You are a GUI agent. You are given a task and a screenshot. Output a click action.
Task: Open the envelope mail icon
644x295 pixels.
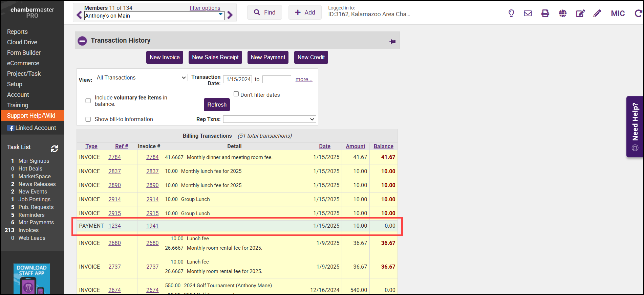point(528,14)
